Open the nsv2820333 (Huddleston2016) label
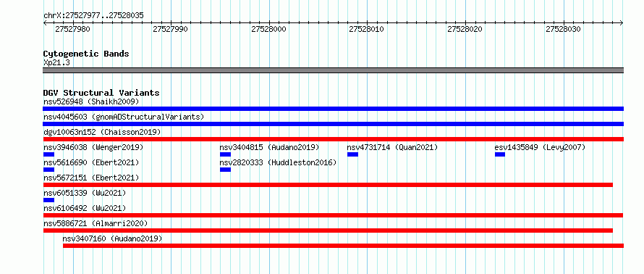 click(x=278, y=162)
